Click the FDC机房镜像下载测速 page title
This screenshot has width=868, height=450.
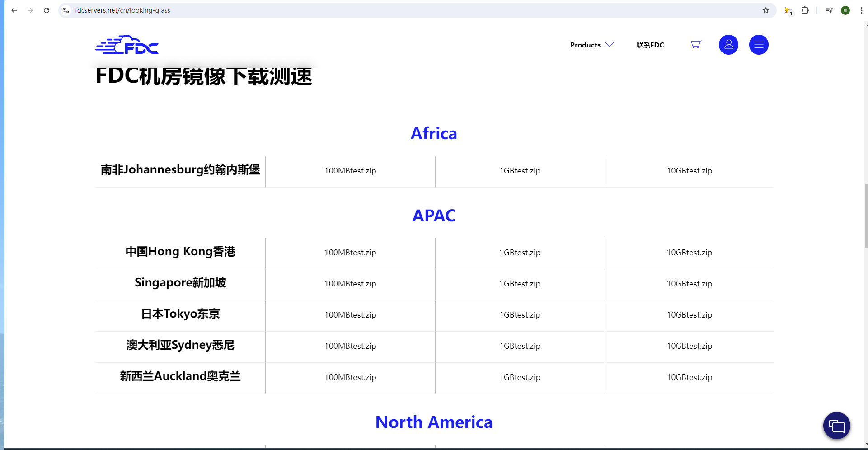[204, 76]
